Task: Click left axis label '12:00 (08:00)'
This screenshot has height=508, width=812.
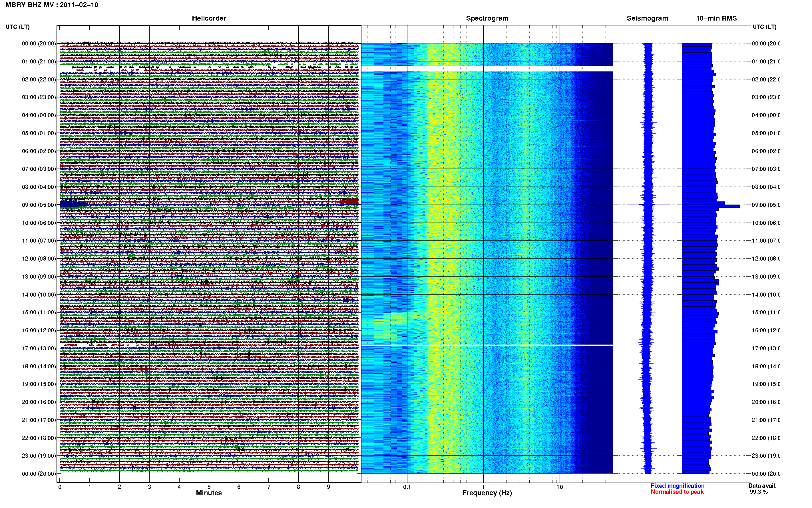Action: click(x=39, y=259)
